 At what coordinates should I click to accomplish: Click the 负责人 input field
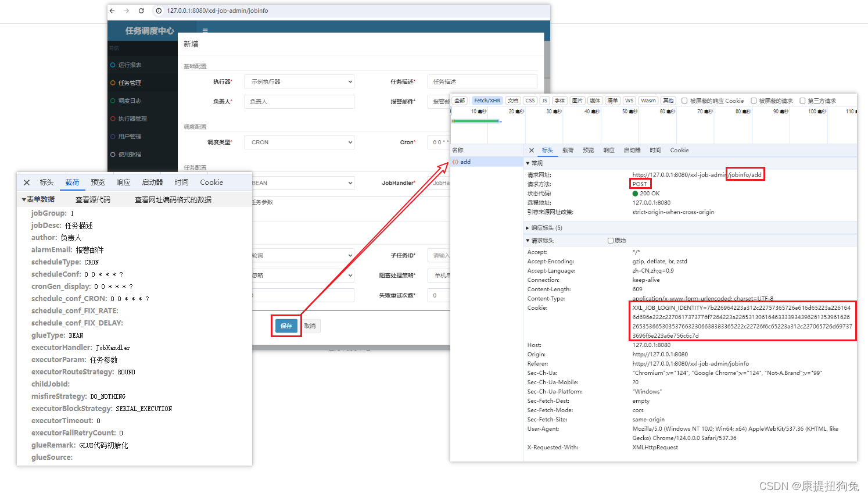coord(299,102)
